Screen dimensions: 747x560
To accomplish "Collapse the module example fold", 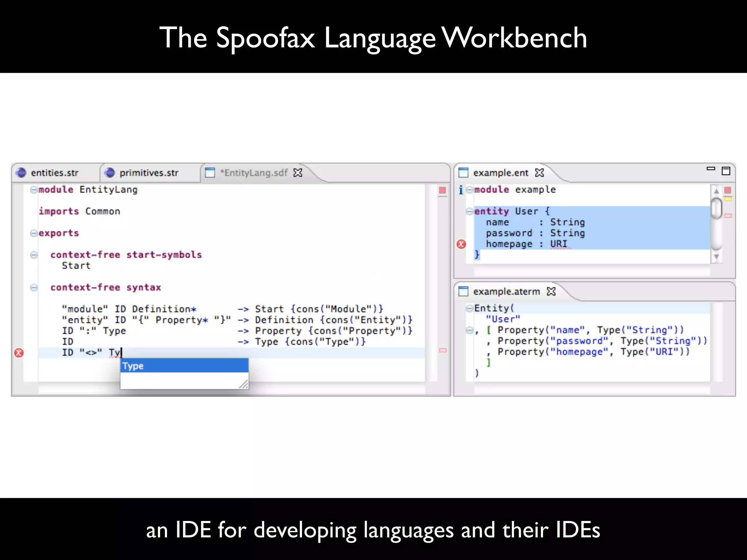I will [x=469, y=190].
